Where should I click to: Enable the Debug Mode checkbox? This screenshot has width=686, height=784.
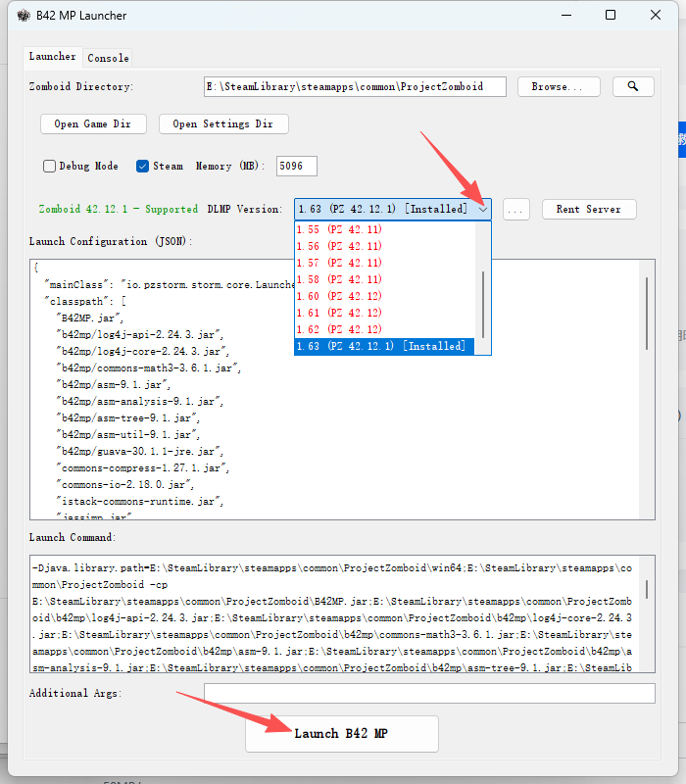pyautogui.click(x=49, y=167)
